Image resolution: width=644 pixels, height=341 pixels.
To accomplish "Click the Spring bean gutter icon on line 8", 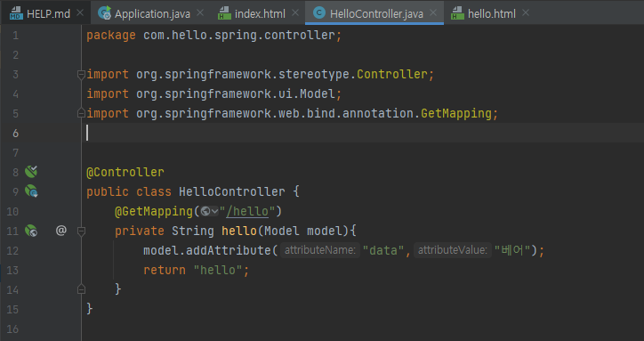I will pos(31,172).
